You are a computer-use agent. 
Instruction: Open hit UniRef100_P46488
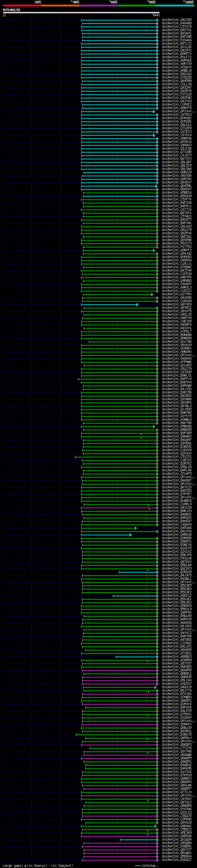point(176,23)
